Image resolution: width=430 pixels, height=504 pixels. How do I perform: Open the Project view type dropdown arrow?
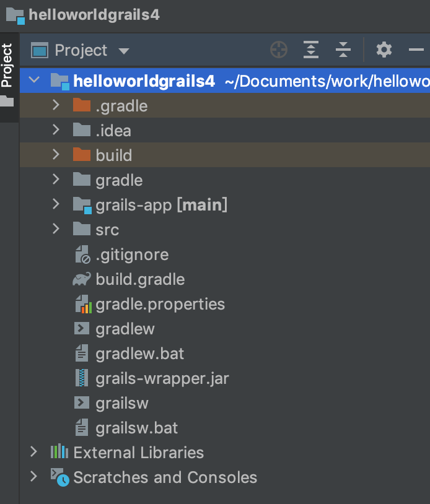point(124,51)
